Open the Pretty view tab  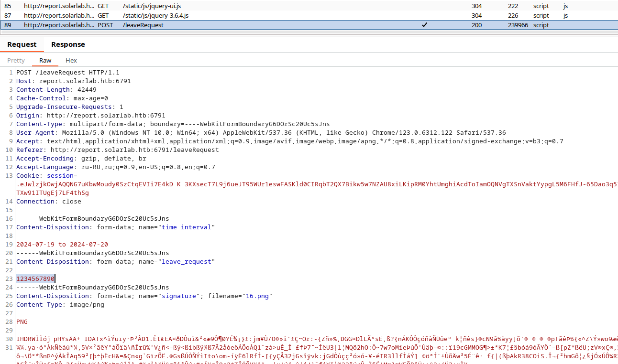[x=16, y=60]
